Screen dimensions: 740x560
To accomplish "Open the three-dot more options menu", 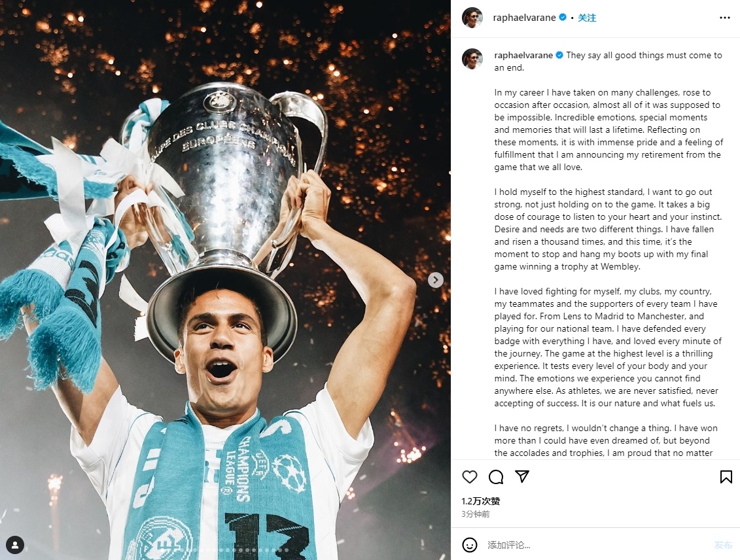I will click(724, 18).
